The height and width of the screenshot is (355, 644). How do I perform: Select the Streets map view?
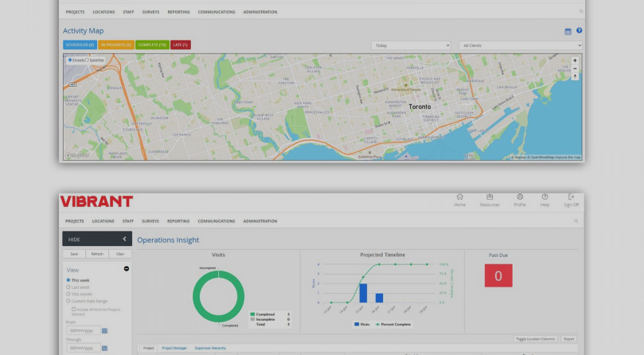point(70,60)
